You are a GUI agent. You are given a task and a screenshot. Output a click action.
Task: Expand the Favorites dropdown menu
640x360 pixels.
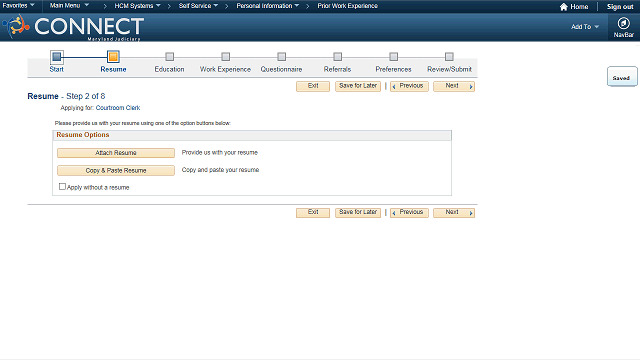coord(18,6)
